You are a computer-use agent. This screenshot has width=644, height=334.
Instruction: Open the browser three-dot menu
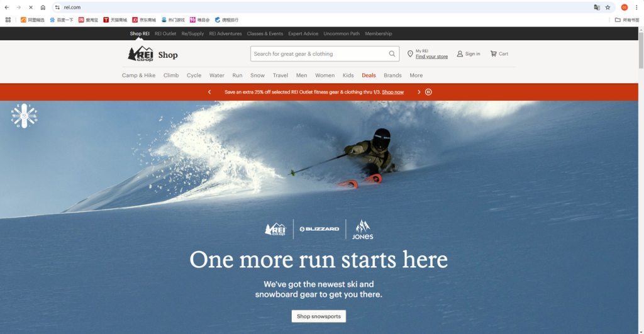(x=636, y=8)
